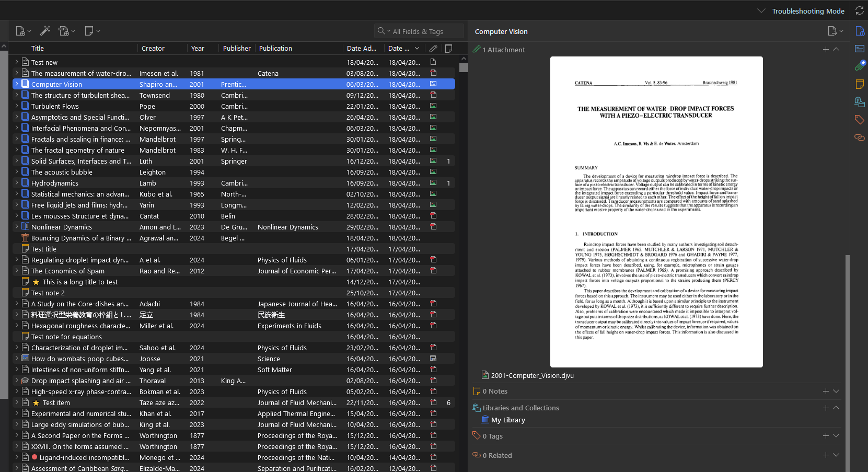Jump to Attachments section in side navigation
Screen dimensions: 868x472
(860, 66)
